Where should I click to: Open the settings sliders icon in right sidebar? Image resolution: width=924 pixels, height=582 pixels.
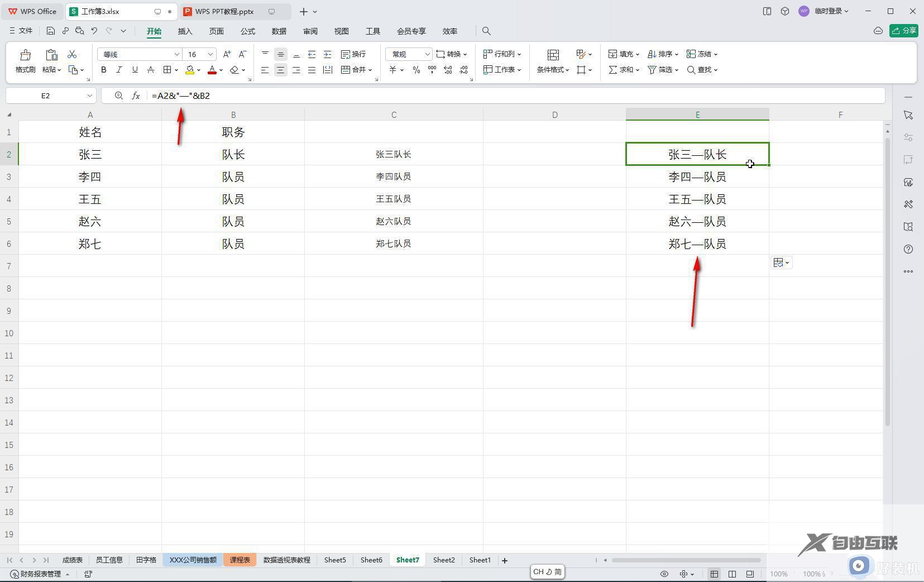[x=908, y=137]
